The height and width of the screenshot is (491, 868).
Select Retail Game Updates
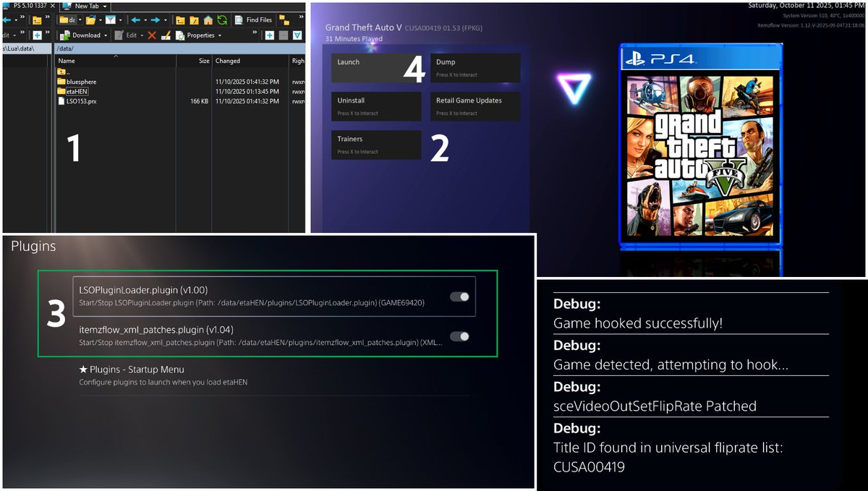[475, 106]
